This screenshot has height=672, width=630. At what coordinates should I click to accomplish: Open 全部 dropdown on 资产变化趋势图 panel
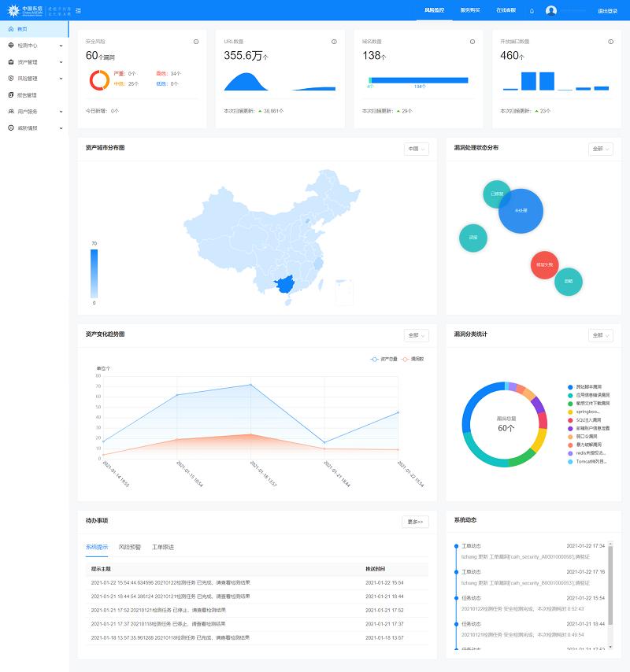[416, 335]
